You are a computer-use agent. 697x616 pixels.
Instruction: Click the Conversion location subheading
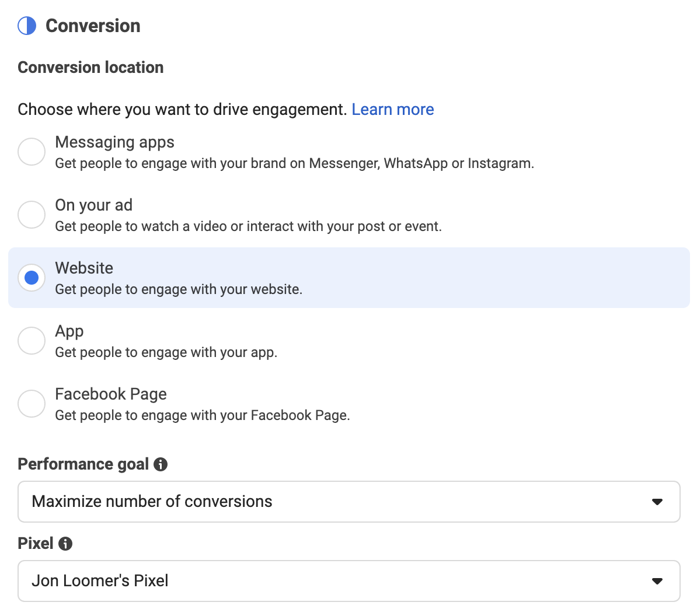[90, 68]
